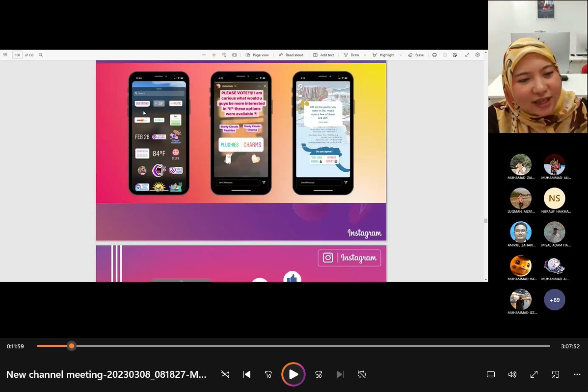The width and height of the screenshot is (588, 392).
Task: Select the presenter's webcam video
Action: pyautogui.click(x=538, y=66)
